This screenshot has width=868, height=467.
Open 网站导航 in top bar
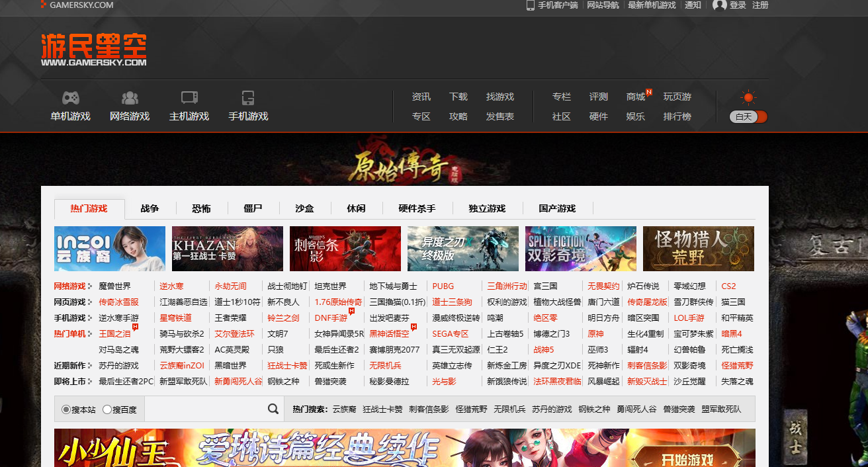pos(603,5)
